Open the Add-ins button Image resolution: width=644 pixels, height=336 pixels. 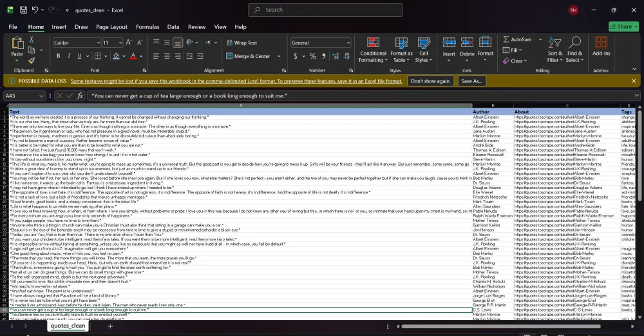tap(601, 46)
